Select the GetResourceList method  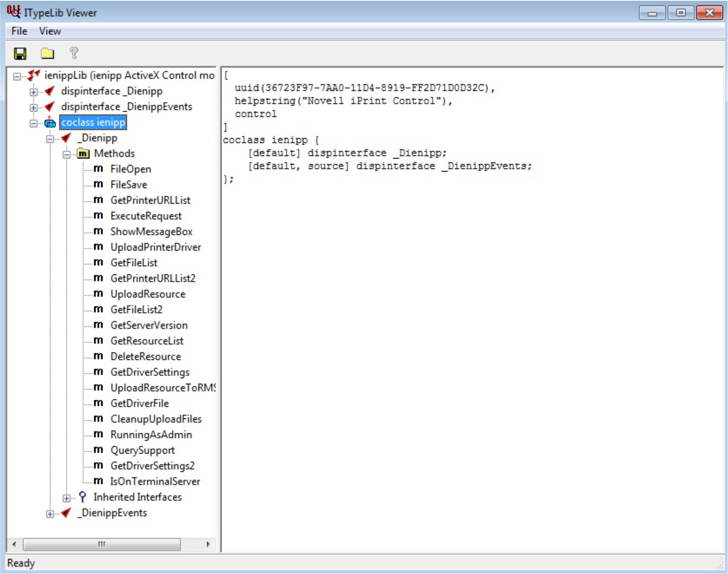[147, 341]
